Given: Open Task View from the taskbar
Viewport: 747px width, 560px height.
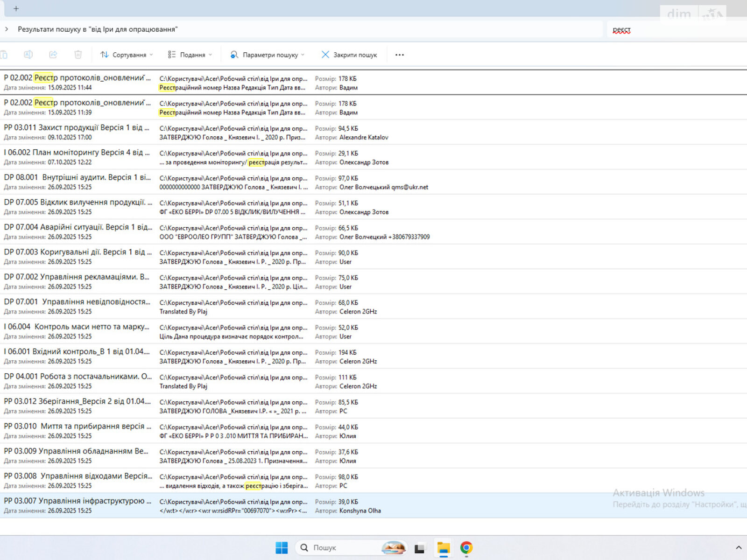Looking at the screenshot, I should pyautogui.click(x=419, y=548).
